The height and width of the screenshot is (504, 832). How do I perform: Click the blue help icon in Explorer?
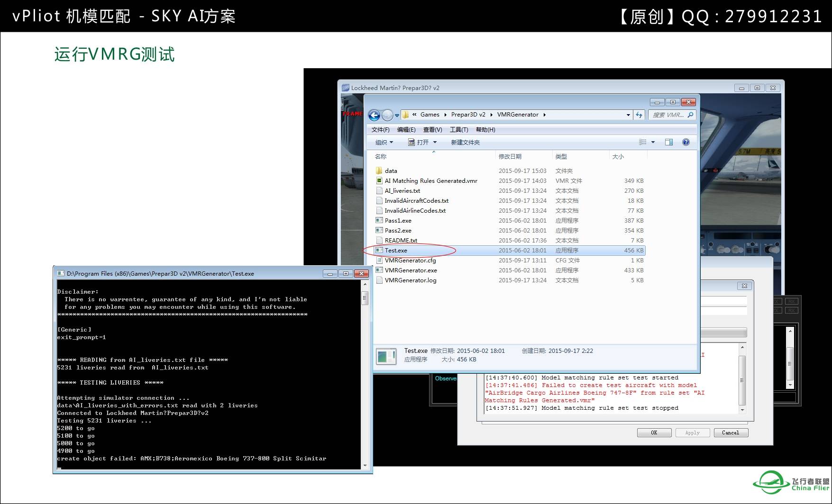pos(686,142)
